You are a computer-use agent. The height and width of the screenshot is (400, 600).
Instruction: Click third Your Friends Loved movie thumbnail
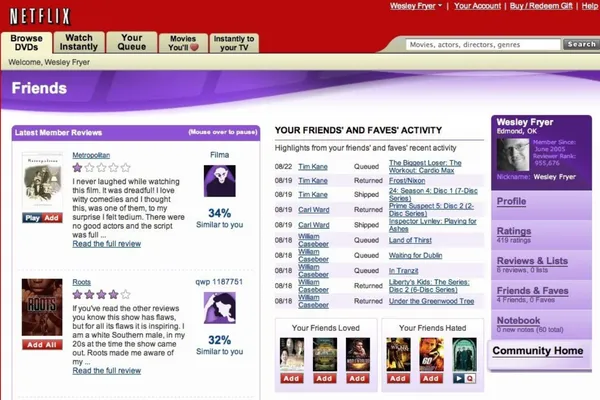click(x=358, y=354)
